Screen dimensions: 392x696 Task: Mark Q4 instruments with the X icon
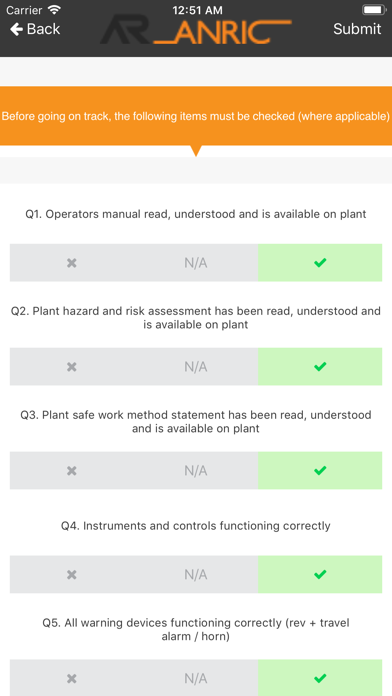[71, 574]
